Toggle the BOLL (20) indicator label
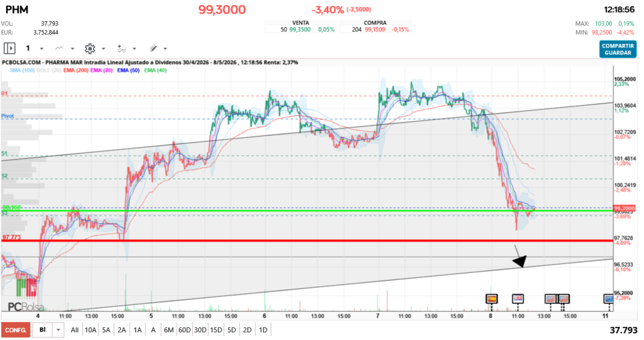The height and width of the screenshot is (340, 644). coord(49,71)
